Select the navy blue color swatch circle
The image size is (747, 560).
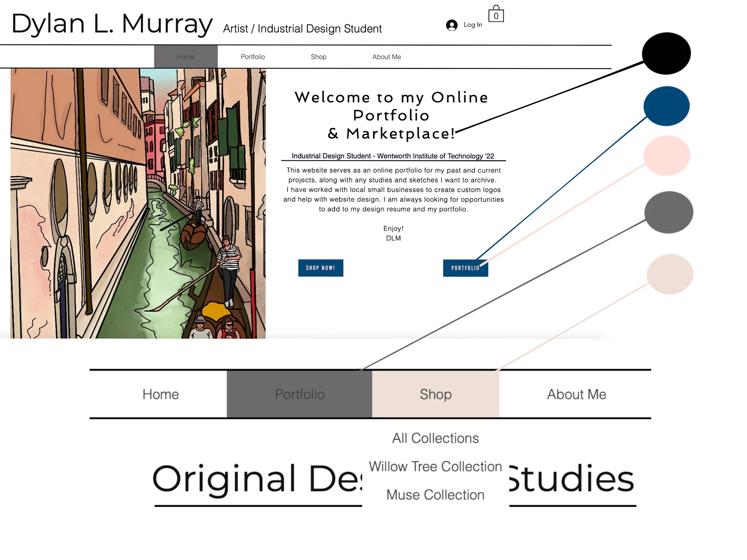tap(666, 106)
